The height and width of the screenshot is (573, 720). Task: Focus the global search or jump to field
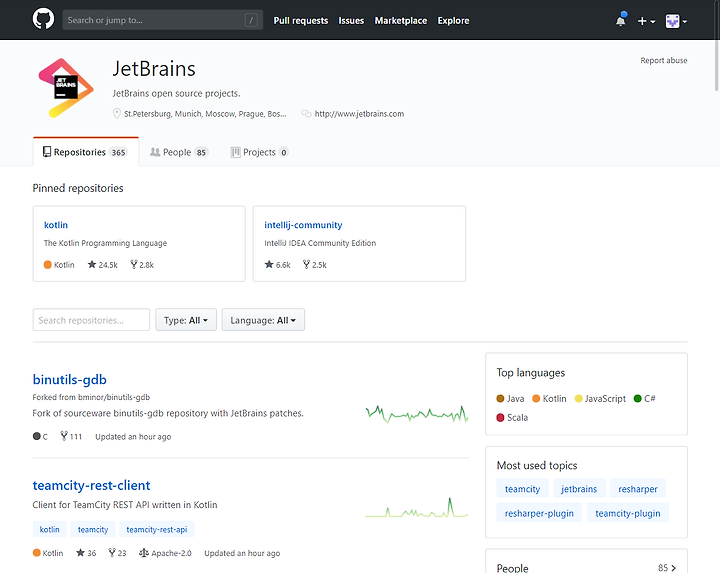[x=163, y=20]
